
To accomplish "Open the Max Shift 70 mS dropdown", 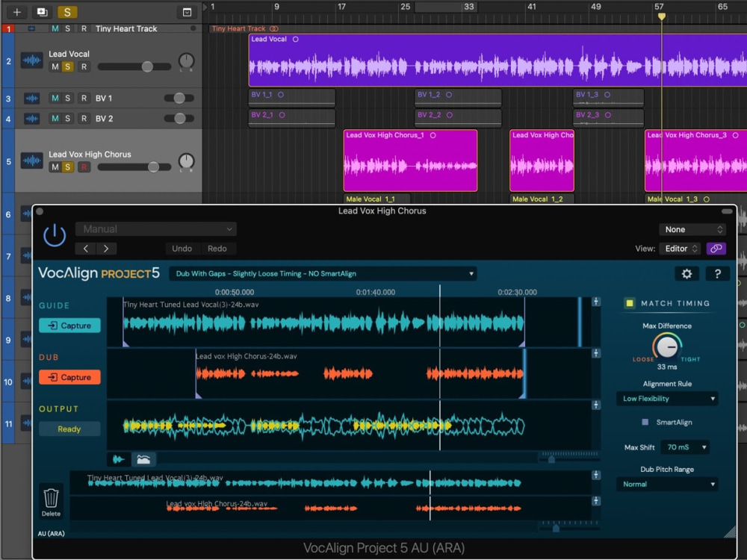I will coord(685,447).
